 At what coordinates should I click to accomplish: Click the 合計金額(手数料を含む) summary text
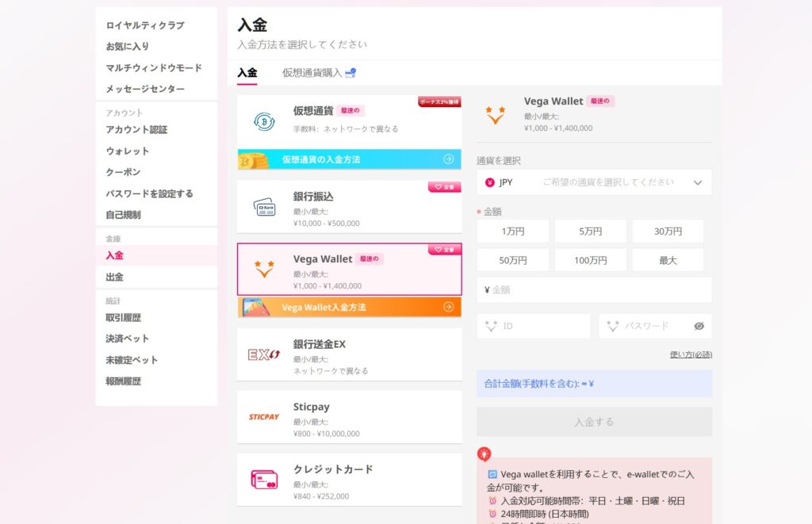[539, 384]
